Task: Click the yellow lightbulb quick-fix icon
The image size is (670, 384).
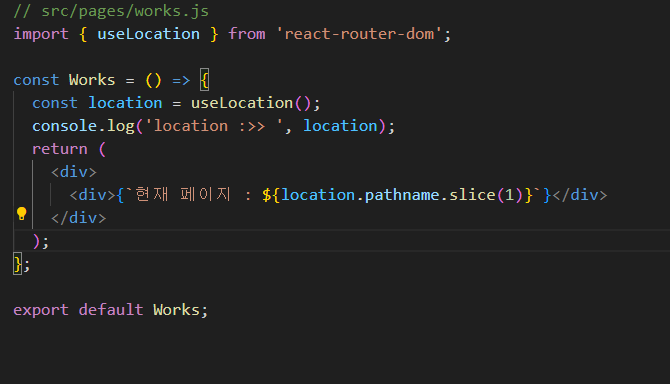Action: tap(21, 214)
